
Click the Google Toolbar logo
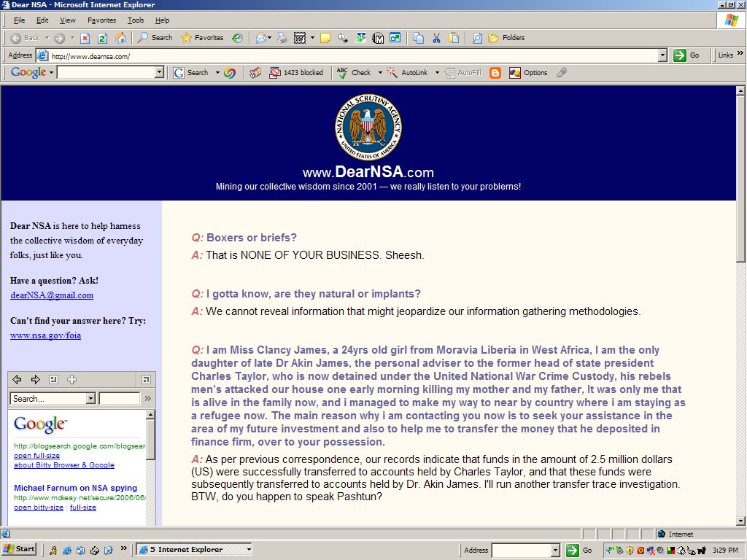coord(28,72)
